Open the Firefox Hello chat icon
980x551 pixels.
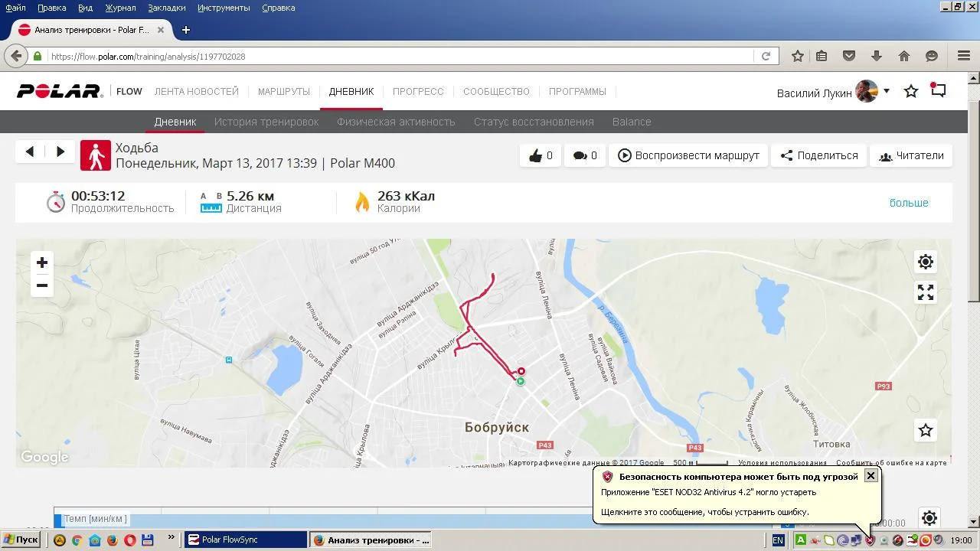tap(932, 56)
